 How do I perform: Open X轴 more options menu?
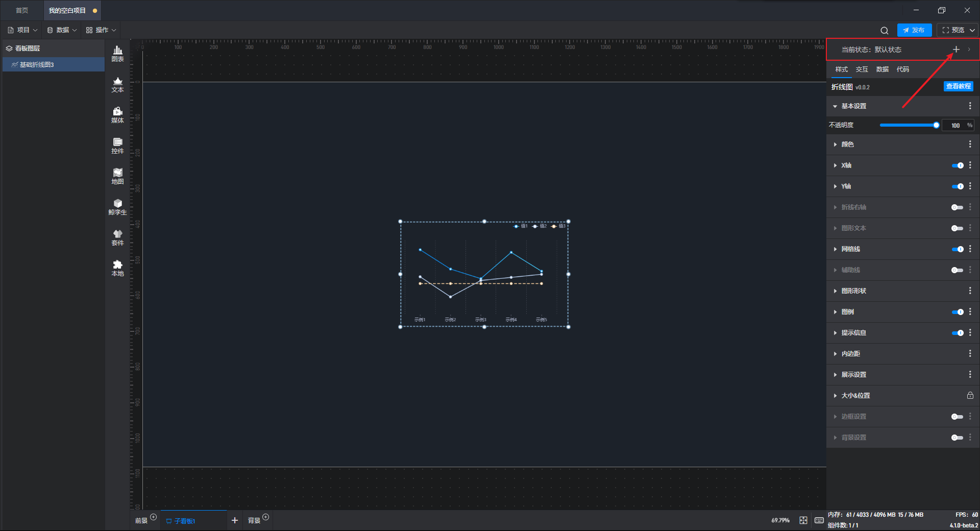pos(970,165)
